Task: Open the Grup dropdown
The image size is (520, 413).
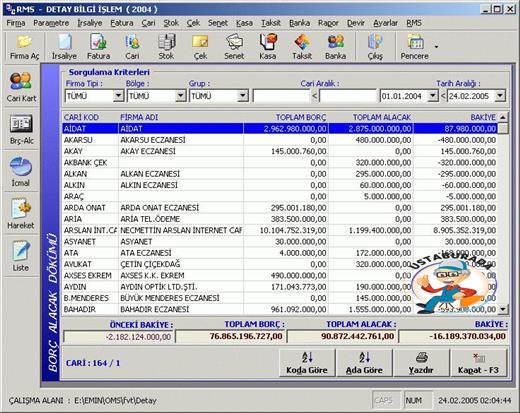Action: (243, 96)
